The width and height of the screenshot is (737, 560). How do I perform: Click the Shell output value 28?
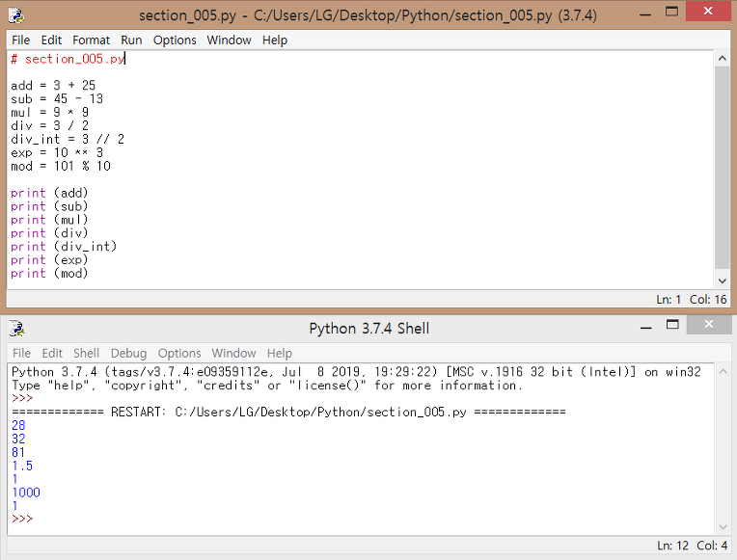tap(18, 426)
